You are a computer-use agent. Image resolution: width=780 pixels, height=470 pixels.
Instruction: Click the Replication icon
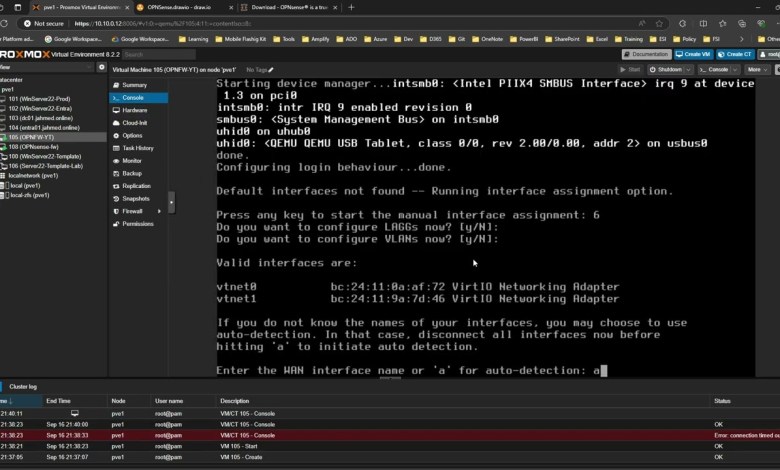pos(116,186)
